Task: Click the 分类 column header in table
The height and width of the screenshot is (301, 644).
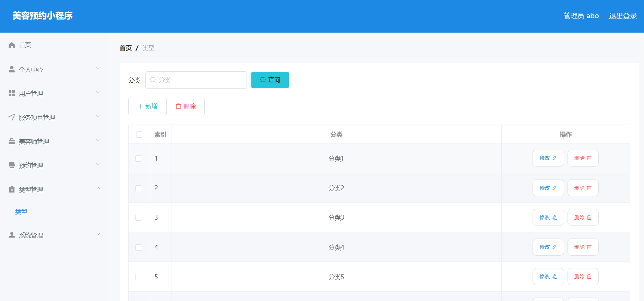Action: (336, 135)
